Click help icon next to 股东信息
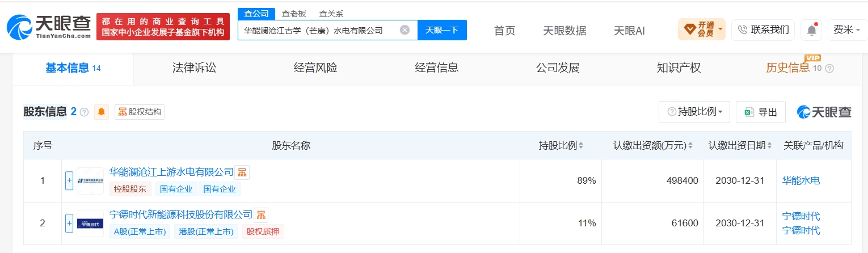The width and height of the screenshot is (868, 253). click(84, 112)
